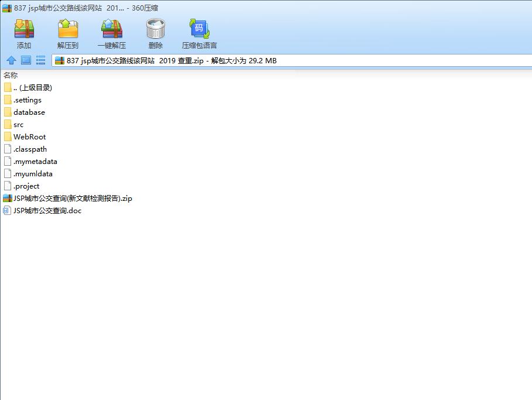Click the 名称 column header
The width and height of the screenshot is (532, 400).
pos(11,75)
